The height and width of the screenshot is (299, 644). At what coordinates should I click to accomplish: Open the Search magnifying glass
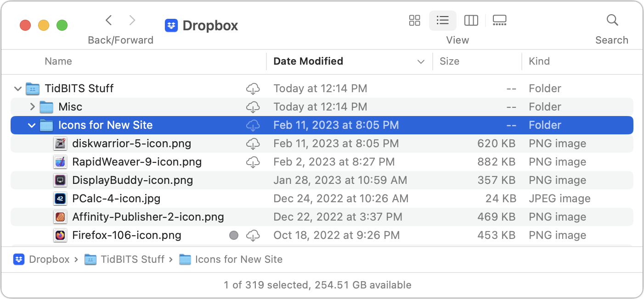click(612, 20)
